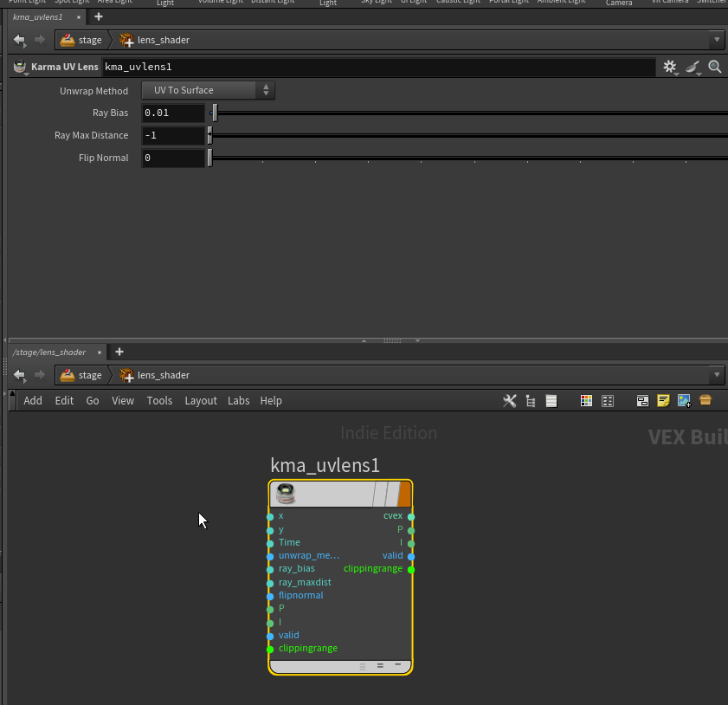Close the /stage/lens_shader pane tab

click(100, 352)
